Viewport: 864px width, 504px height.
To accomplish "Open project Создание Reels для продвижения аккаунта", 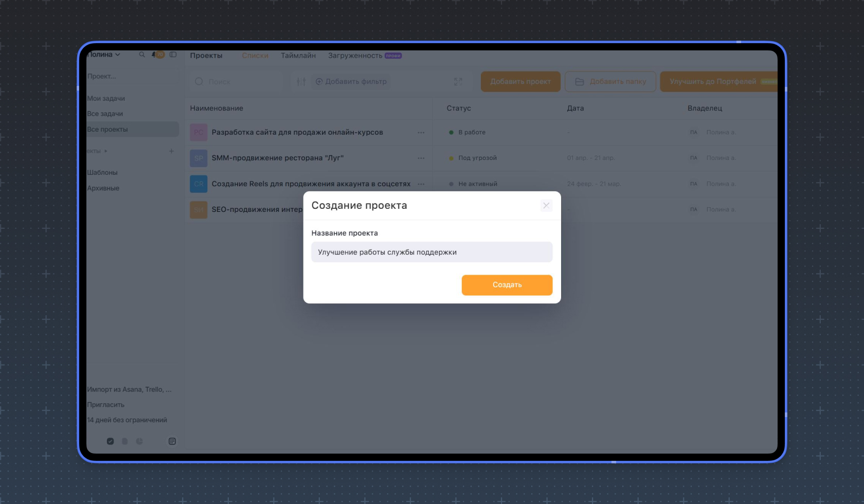I will tap(311, 184).
